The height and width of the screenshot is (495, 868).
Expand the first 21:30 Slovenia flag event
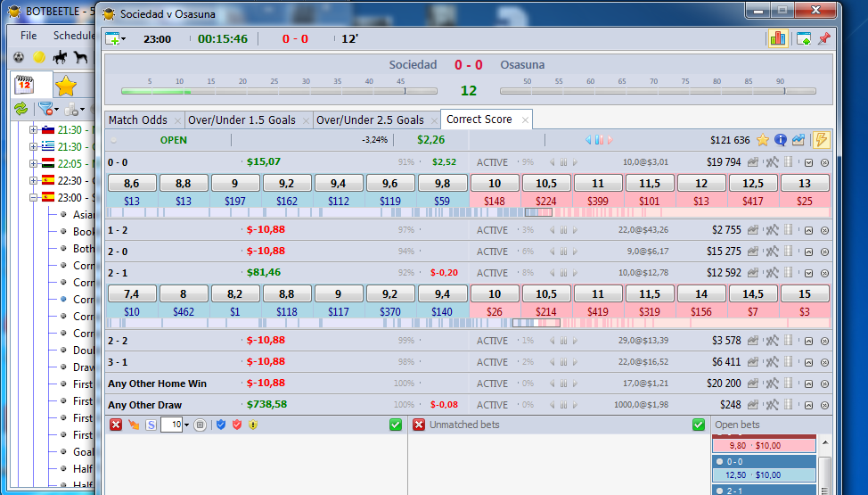click(33, 129)
